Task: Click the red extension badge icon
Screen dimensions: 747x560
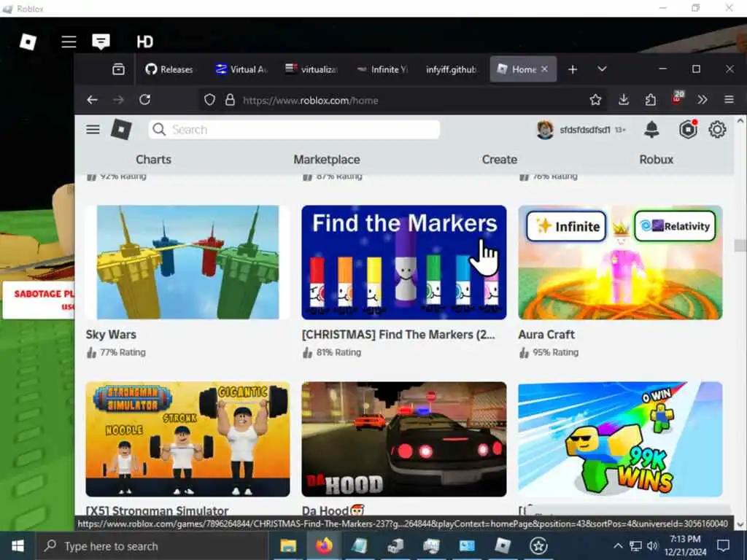Action: coord(678,98)
